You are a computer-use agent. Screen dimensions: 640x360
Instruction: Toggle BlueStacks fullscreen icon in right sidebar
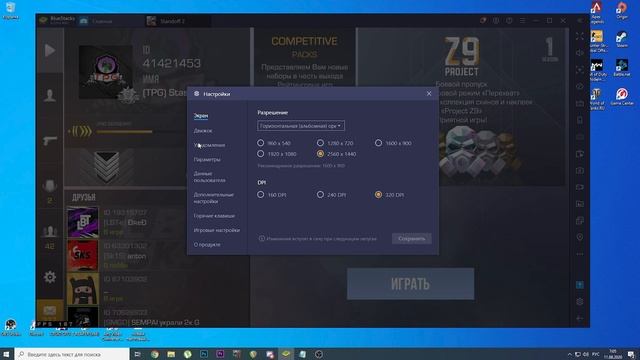(x=580, y=36)
